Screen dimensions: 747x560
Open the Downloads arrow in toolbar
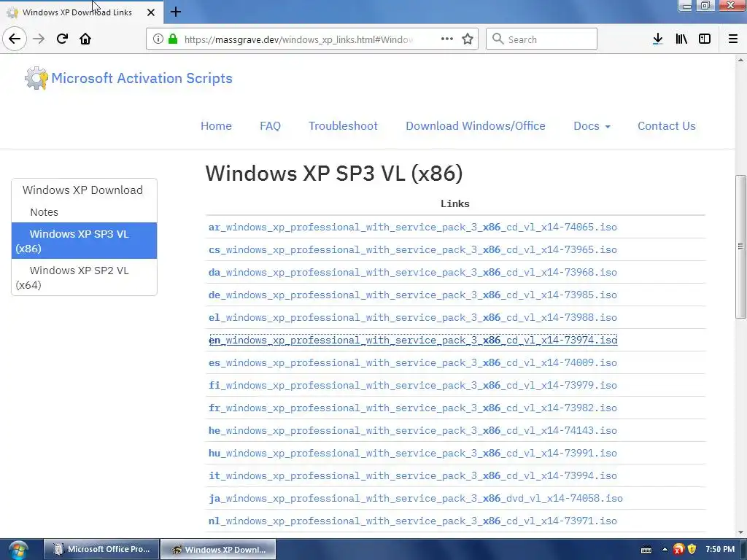[657, 39]
